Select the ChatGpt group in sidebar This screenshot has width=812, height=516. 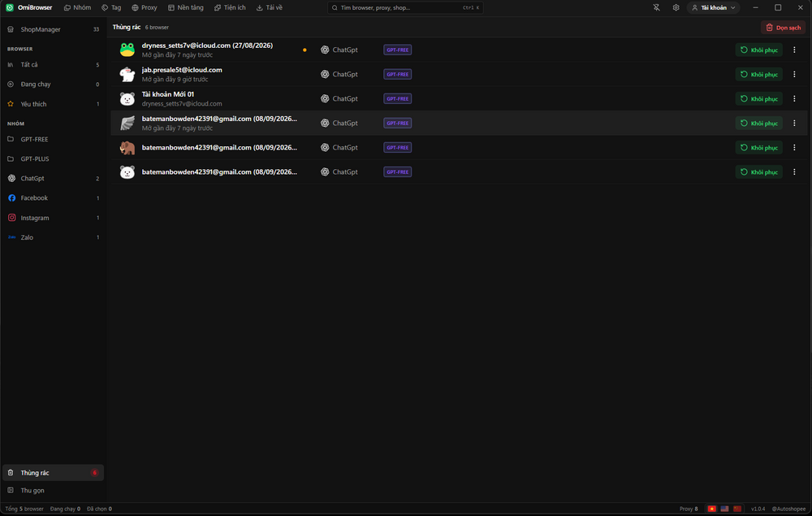pyautogui.click(x=53, y=178)
